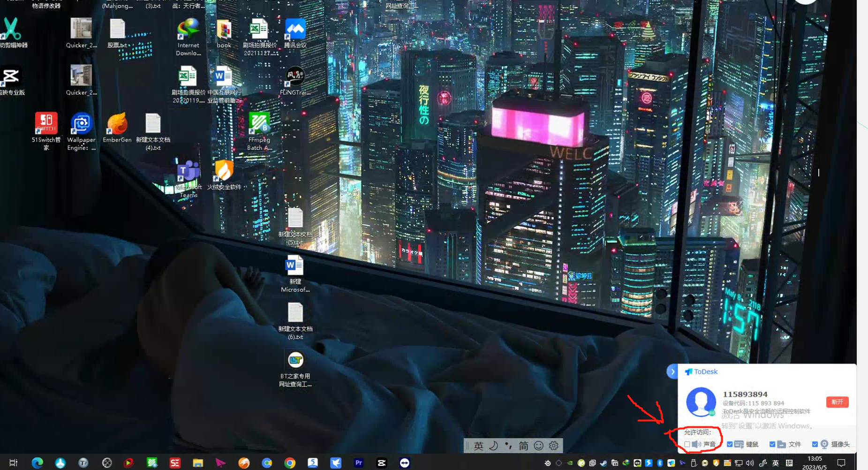Open the IME emoji smiley panel

click(x=539, y=446)
